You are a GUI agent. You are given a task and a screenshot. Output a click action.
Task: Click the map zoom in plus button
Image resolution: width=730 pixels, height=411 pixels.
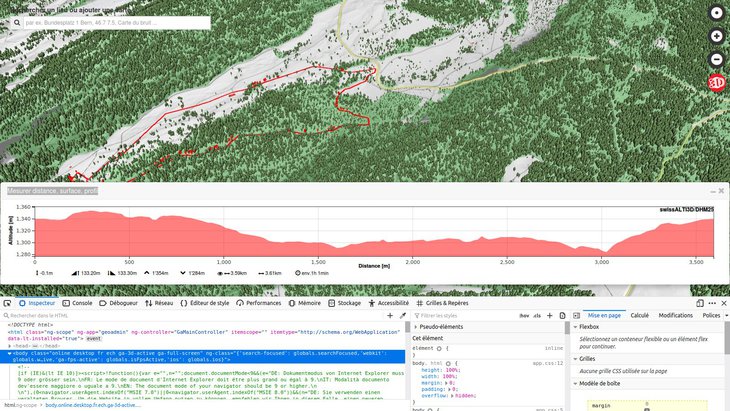pyautogui.click(x=716, y=35)
